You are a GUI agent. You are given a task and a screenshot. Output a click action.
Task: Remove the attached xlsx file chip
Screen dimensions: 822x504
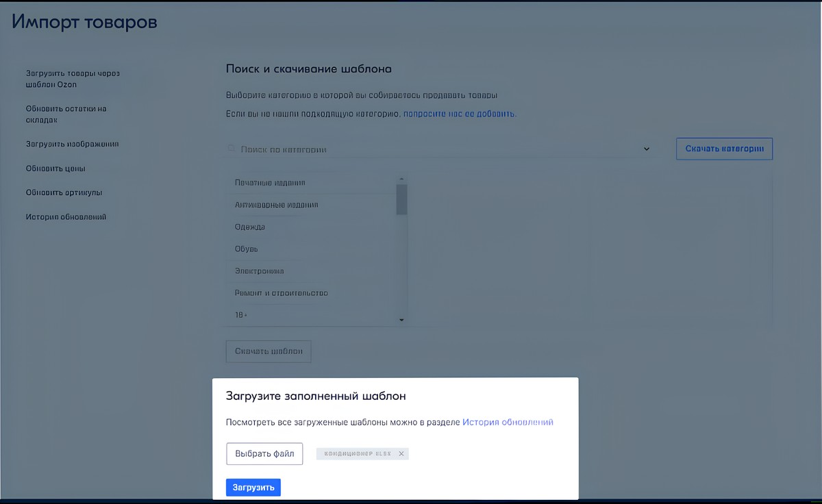pyautogui.click(x=401, y=453)
